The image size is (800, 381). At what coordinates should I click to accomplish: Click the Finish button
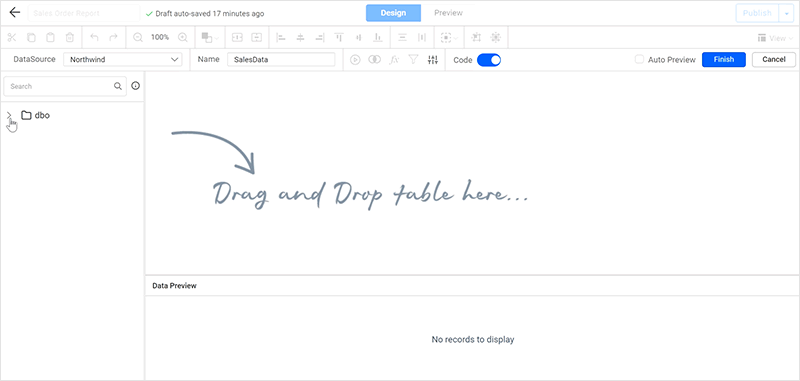click(x=723, y=59)
